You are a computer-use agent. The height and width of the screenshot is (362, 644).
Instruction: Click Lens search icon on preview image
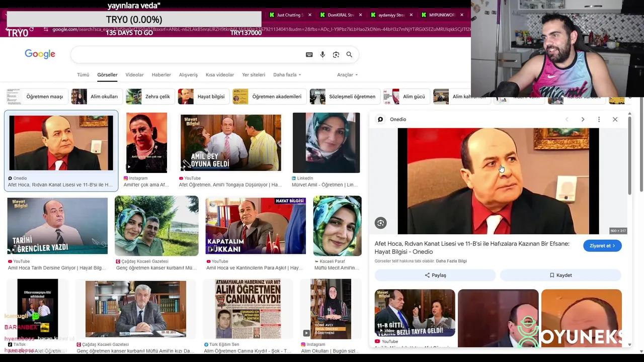381,223
